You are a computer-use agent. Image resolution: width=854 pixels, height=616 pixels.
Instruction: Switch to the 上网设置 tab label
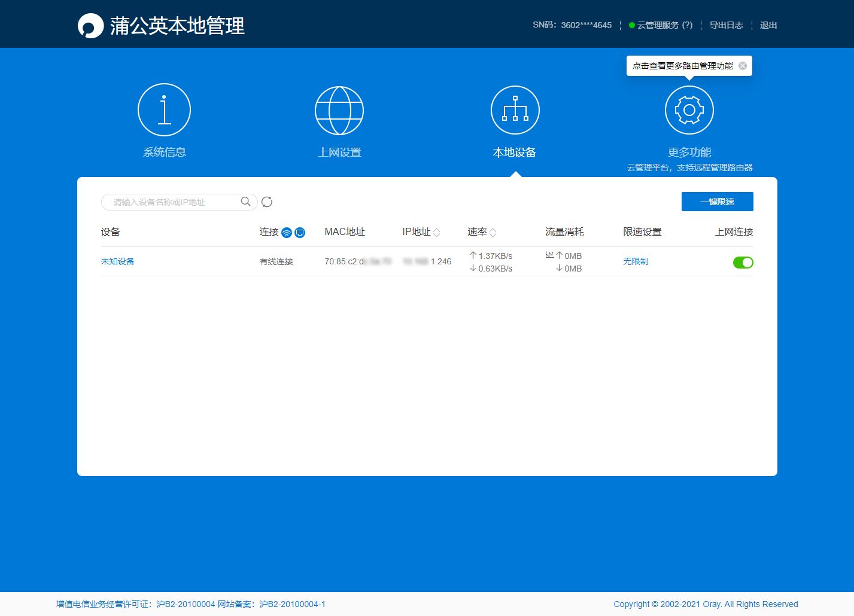339,153
